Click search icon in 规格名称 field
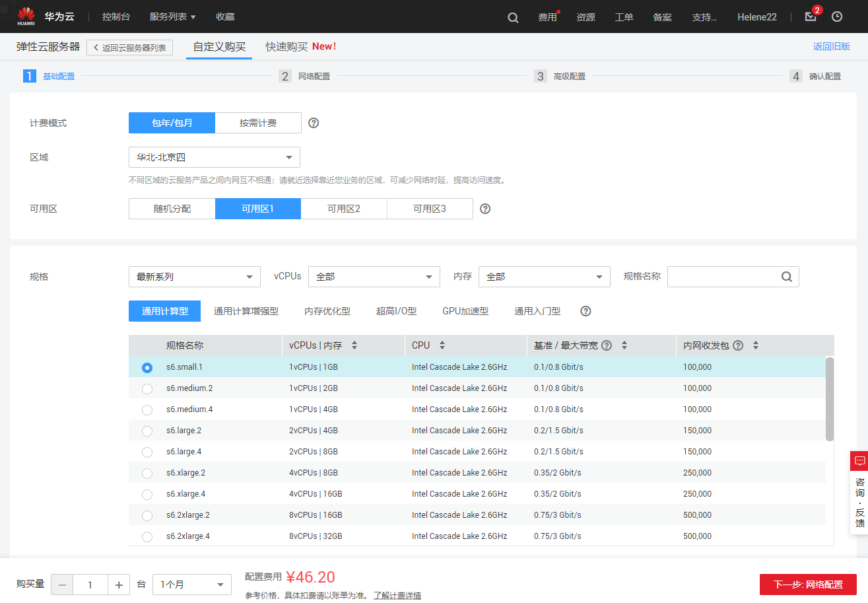 (x=787, y=277)
